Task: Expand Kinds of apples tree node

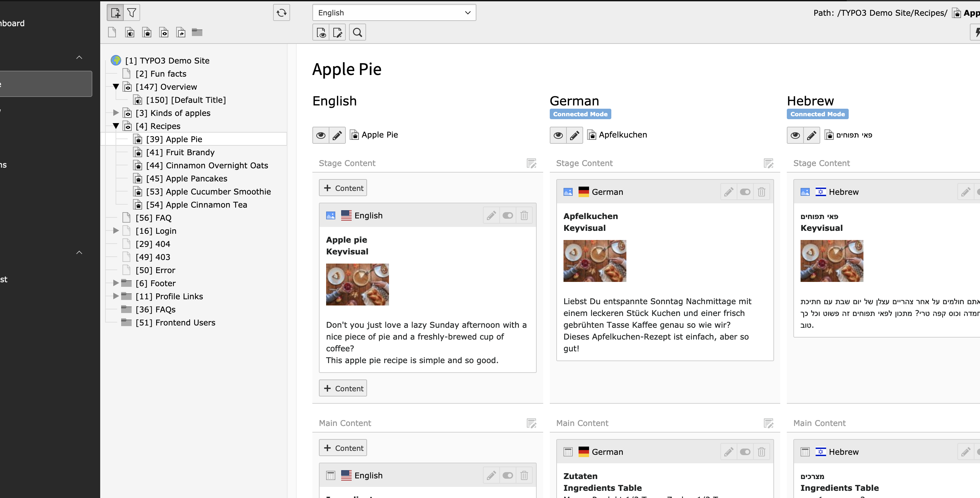Action: pos(116,113)
